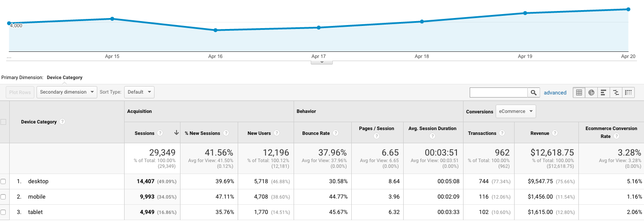Switch to the data table view icon
The height and width of the screenshot is (221, 644).
(579, 92)
